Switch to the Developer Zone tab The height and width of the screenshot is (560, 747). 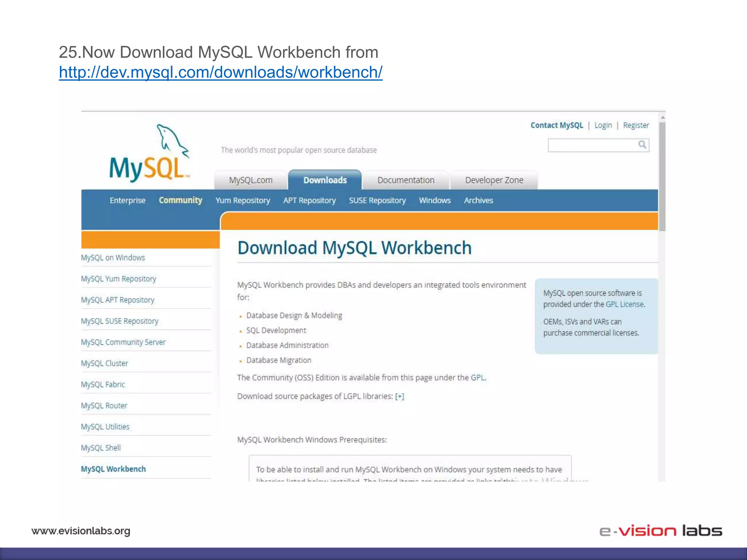pyautogui.click(x=494, y=180)
